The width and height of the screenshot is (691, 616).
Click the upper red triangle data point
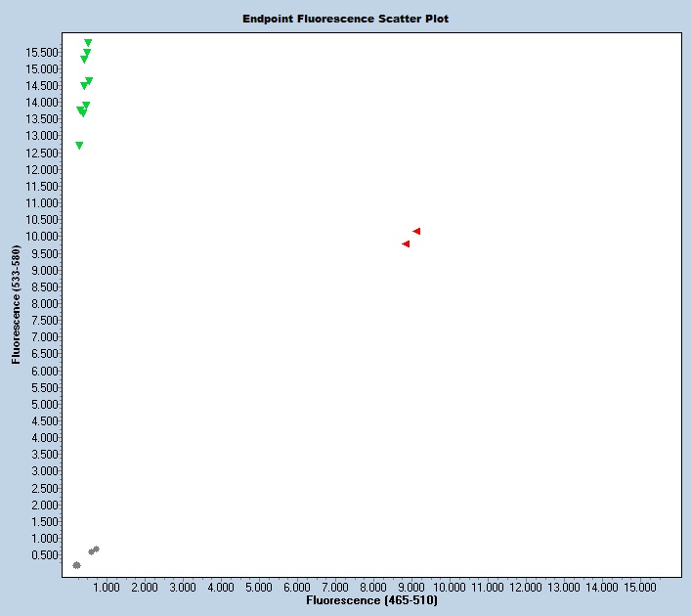[x=416, y=232]
